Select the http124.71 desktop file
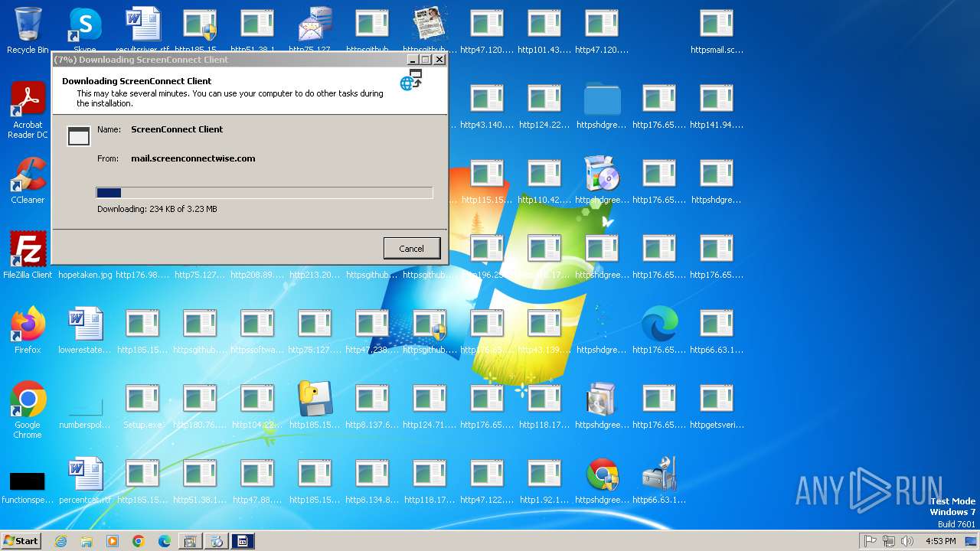 (430, 406)
